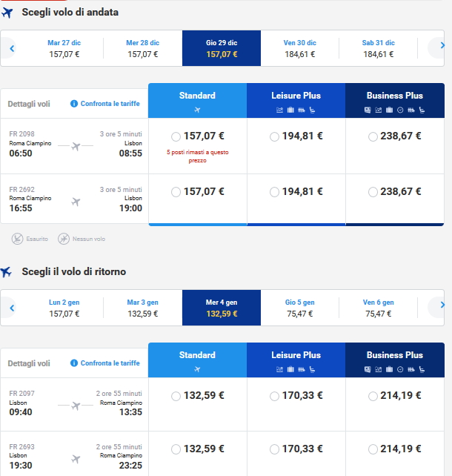
Task: Click the outbound flight airplane heading icon
Action: point(7,13)
